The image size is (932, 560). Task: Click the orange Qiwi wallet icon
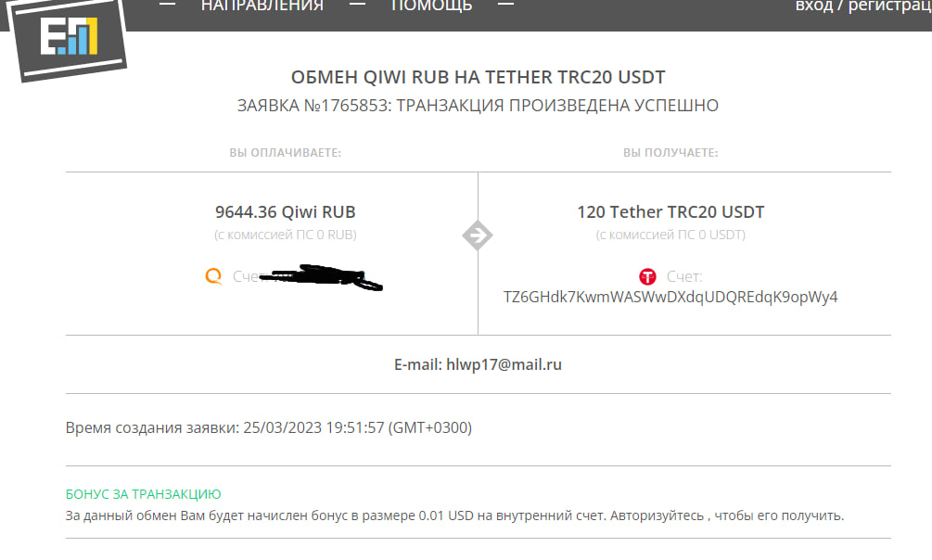click(213, 276)
